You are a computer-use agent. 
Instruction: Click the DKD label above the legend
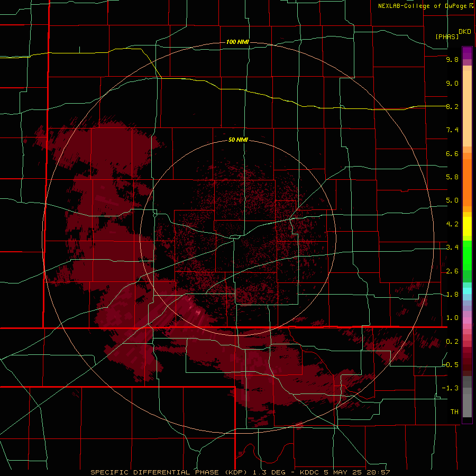pyautogui.click(x=464, y=32)
